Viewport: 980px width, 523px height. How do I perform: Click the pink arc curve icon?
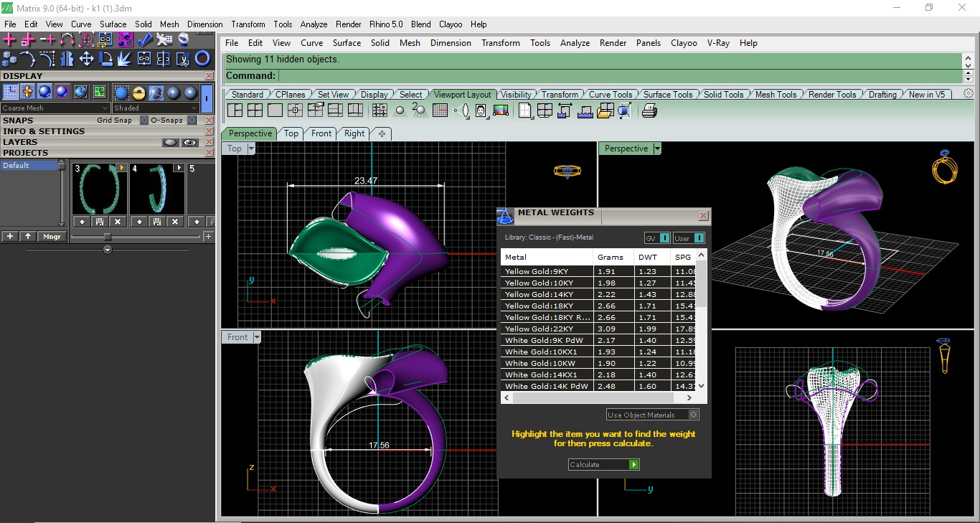click(67, 39)
